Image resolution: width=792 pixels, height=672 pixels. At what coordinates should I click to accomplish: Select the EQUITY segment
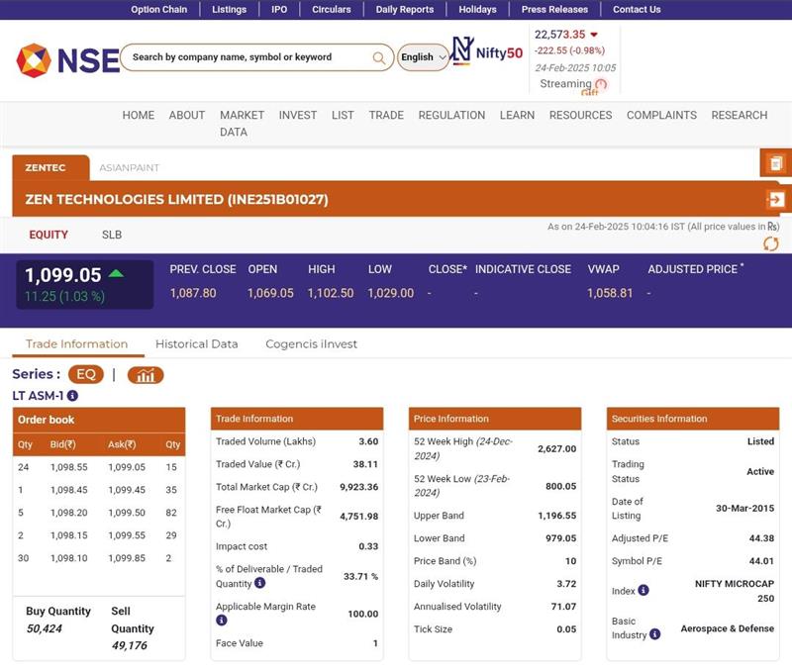49,235
